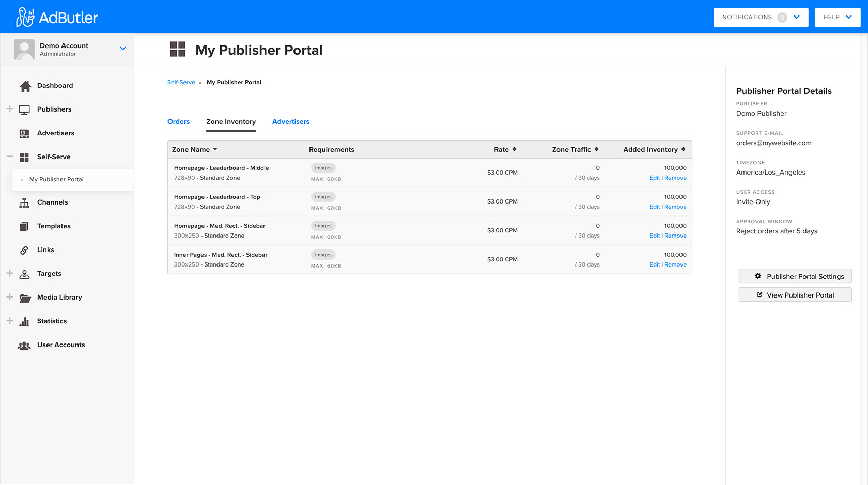Open the Advertisers tab

(291, 121)
